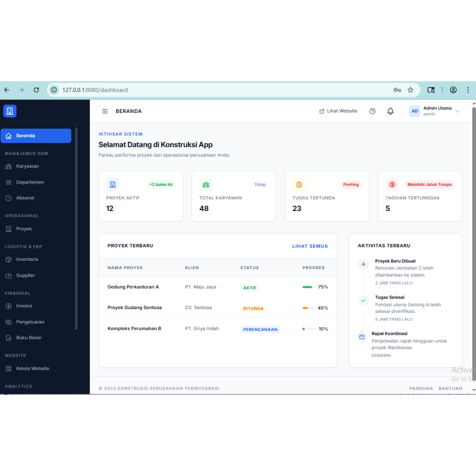Screen dimensions: 476x476
Task: Toggle the hamburger sidebar menu icon
Action: 105,111
